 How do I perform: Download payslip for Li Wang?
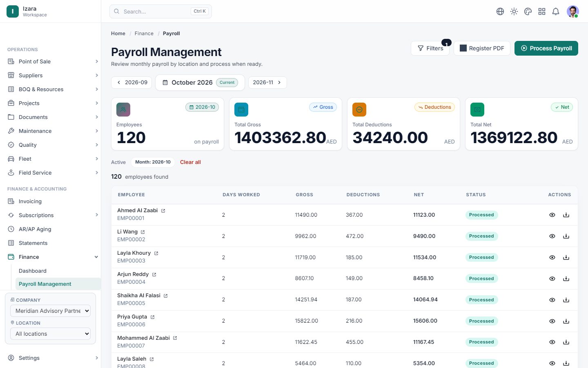click(x=566, y=236)
